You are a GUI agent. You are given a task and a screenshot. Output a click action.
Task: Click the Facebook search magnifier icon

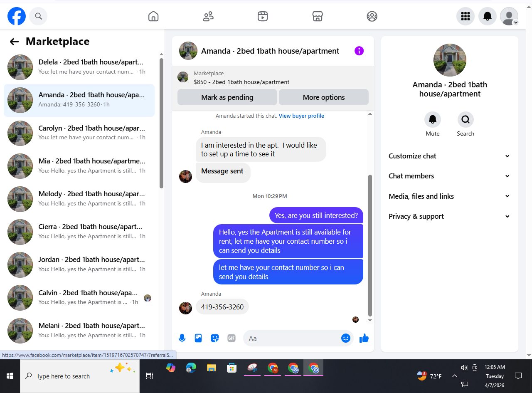coord(38,16)
